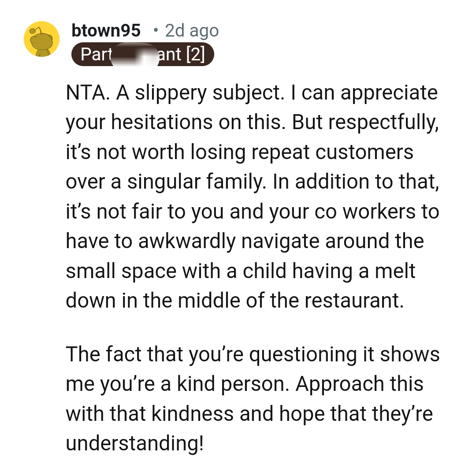
Task: Click the 2d ago timestamp
Action: (x=192, y=30)
